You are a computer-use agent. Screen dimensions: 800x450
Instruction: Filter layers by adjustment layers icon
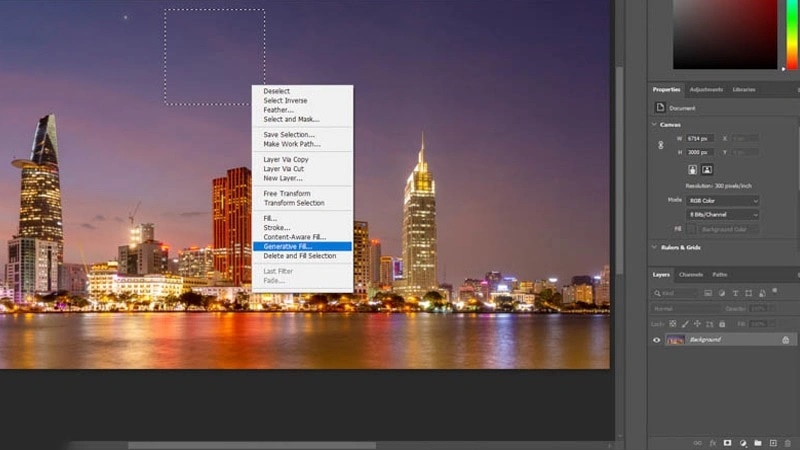tap(721, 293)
